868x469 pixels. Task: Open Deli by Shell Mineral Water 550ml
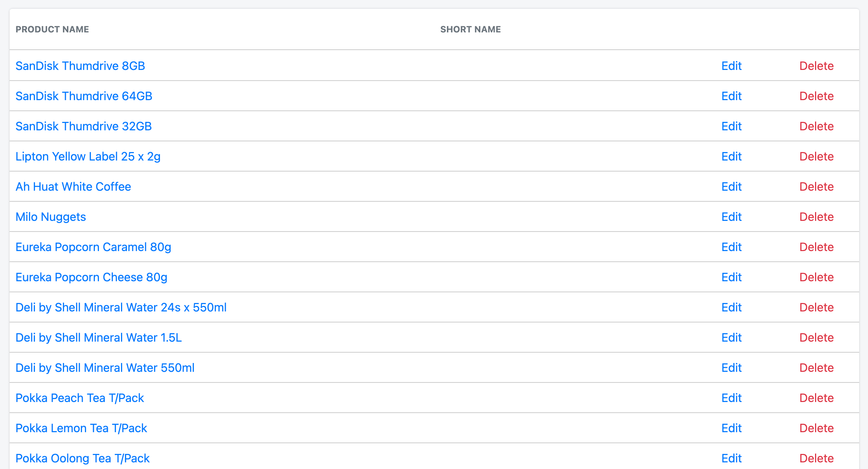tap(105, 368)
